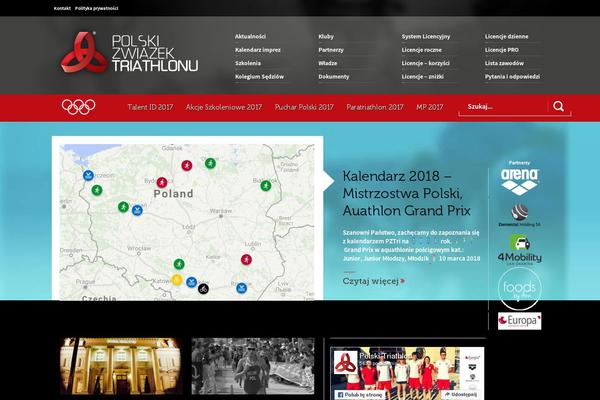This screenshot has height=400, width=600.
Task: Click the Facebook share button in widget
Action: click(x=461, y=394)
